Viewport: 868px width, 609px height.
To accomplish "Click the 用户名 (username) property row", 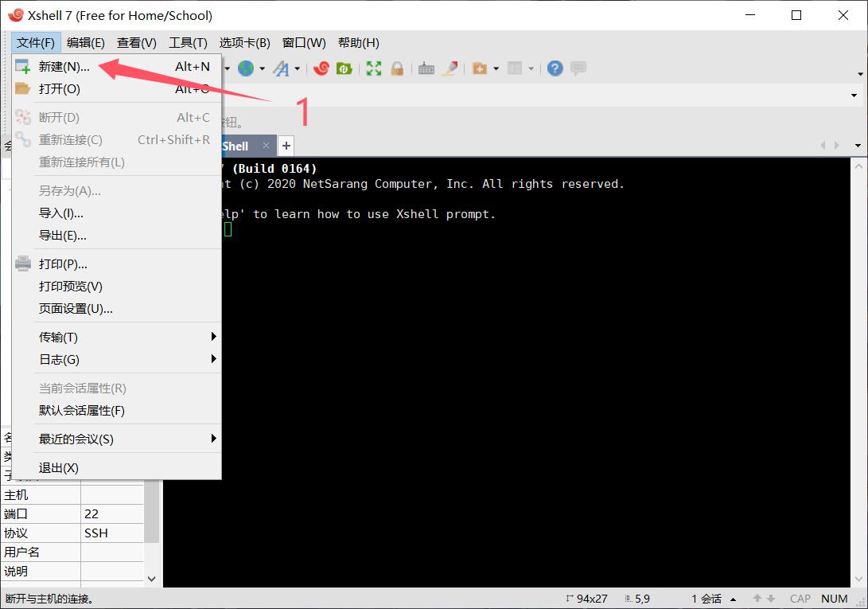I will [72, 552].
